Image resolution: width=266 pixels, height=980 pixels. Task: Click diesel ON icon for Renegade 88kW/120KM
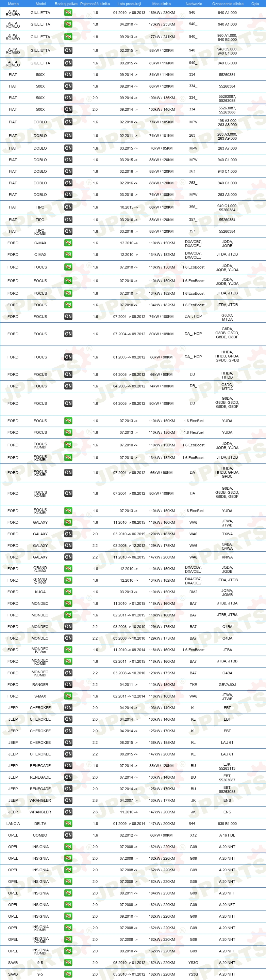coord(68,766)
